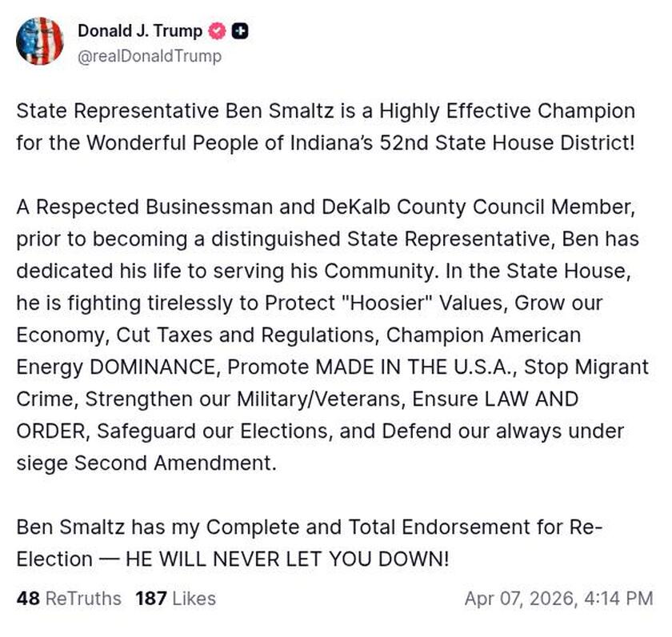The width and height of the screenshot is (672, 637).
Task: Click the display name Donald J. Trump
Action: [139, 31]
